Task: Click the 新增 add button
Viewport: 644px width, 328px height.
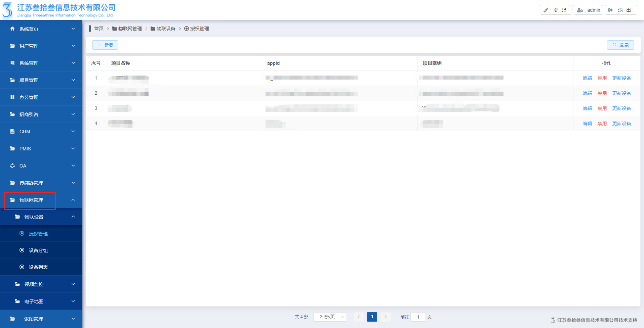Action: [105, 45]
